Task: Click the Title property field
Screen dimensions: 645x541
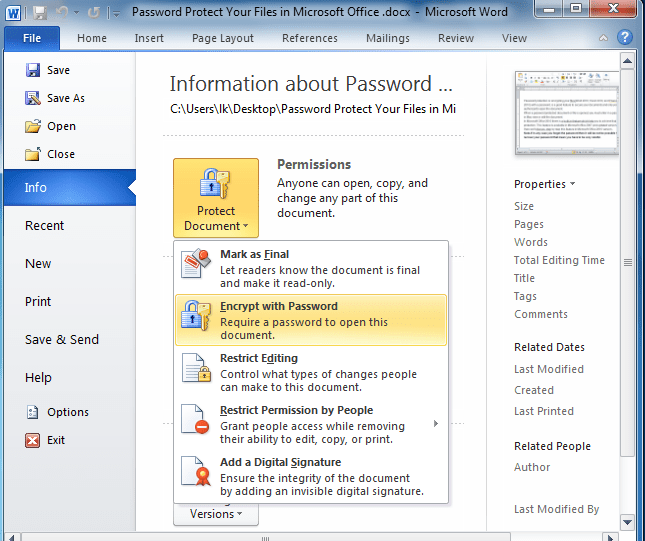Action: tap(524, 278)
